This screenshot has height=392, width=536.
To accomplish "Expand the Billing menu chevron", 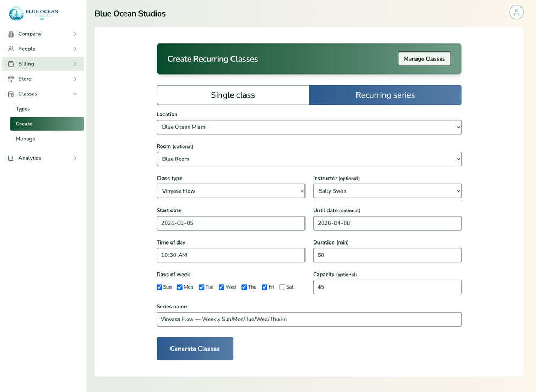I will pyautogui.click(x=75, y=64).
